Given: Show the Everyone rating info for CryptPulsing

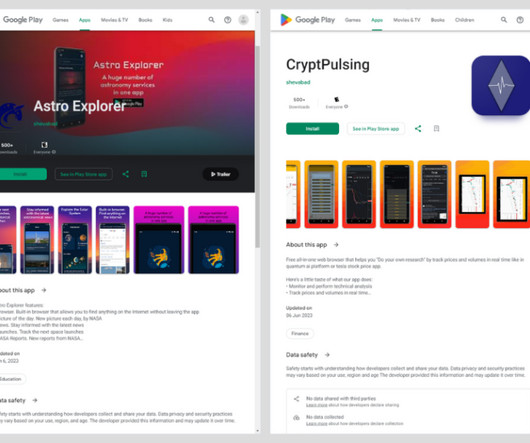Looking at the screenshot, I should point(346,107).
